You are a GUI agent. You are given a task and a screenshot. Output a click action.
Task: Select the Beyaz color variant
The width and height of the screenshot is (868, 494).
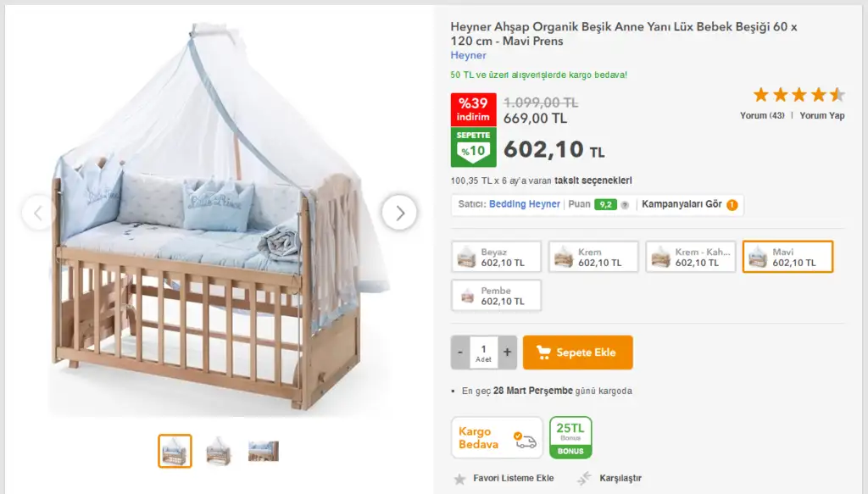pos(497,257)
